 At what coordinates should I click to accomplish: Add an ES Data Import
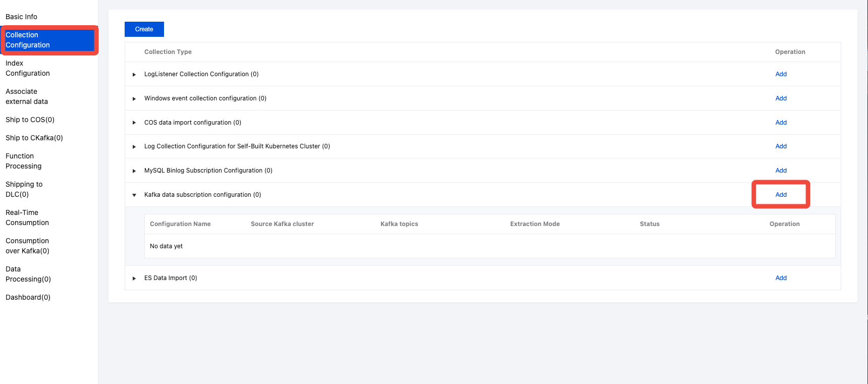781,278
